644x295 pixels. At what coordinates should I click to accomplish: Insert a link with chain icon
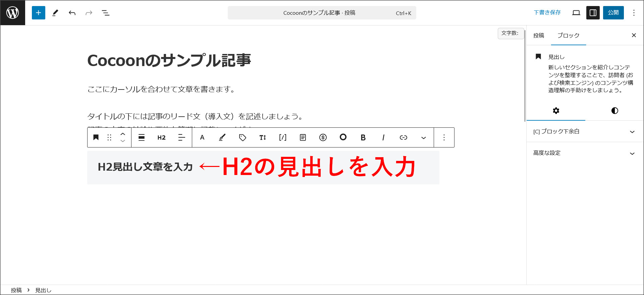tap(404, 137)
